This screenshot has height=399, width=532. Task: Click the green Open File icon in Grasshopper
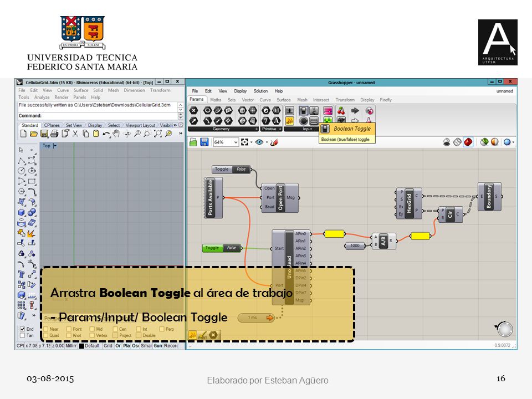[193, 142]
